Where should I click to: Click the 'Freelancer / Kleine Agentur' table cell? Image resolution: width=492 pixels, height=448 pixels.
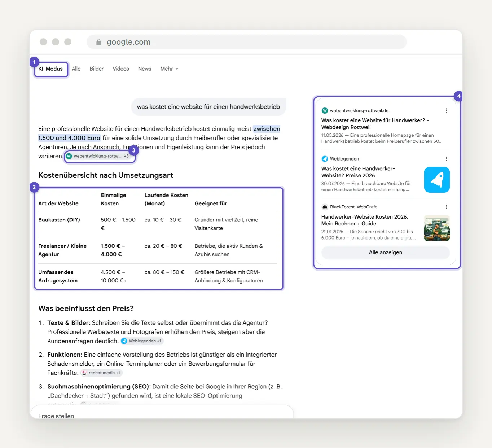[62, 250]
